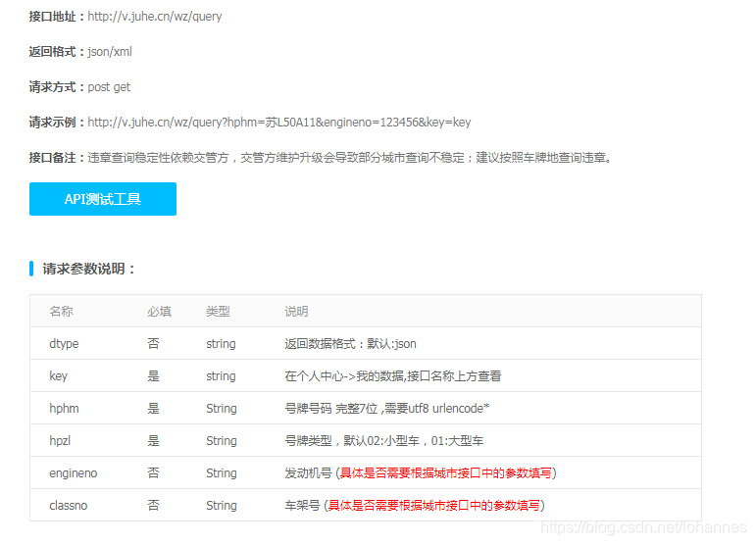Image resolution: width=756 pixels, height=545 pixels.
Task: Select the hphm parameter name cell
Action: [64, 409]
